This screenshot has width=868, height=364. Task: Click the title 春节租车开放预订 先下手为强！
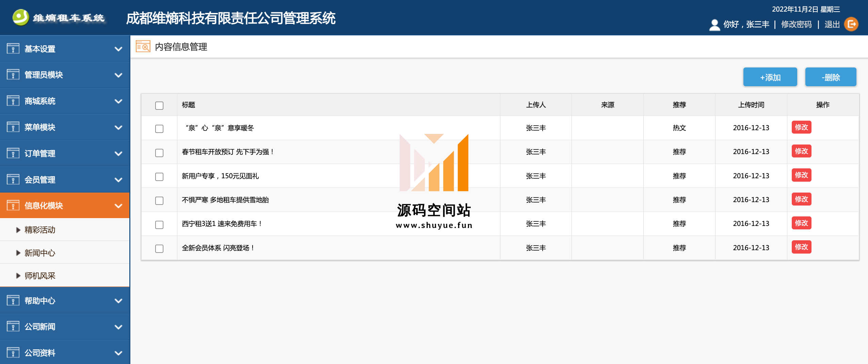coord(228,152)
